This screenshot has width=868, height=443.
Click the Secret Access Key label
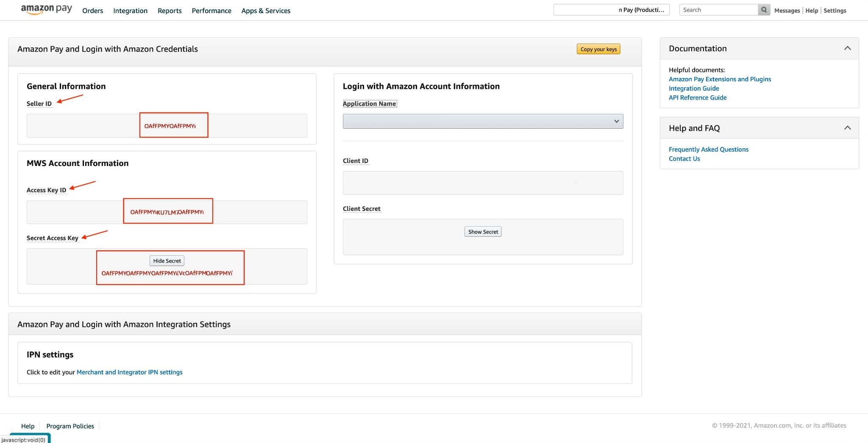click(x=53, y=238)
